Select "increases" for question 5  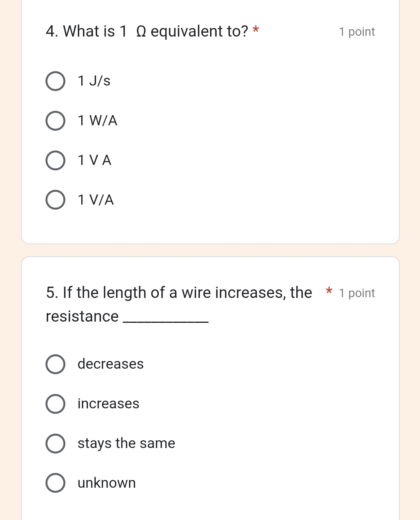pyautogui.click(x=55, y=404)
